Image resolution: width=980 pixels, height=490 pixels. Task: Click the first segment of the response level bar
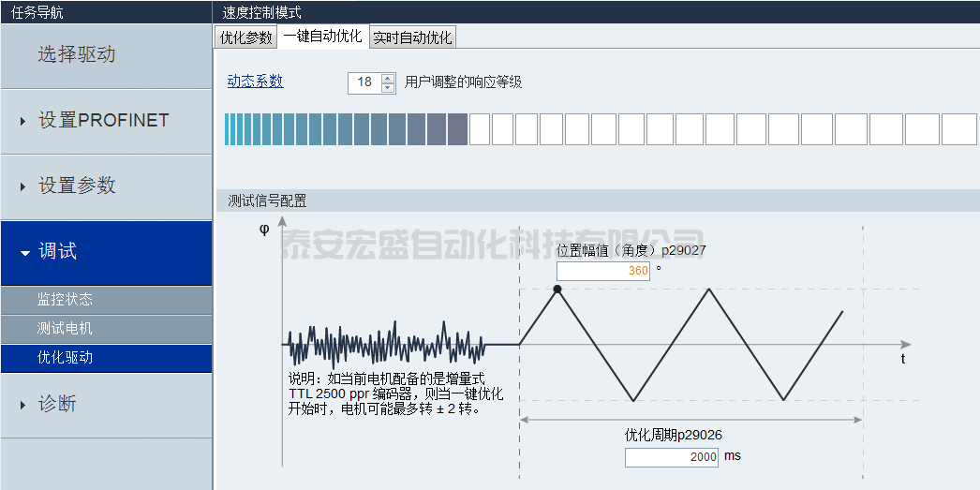click(x=228, y=129)
